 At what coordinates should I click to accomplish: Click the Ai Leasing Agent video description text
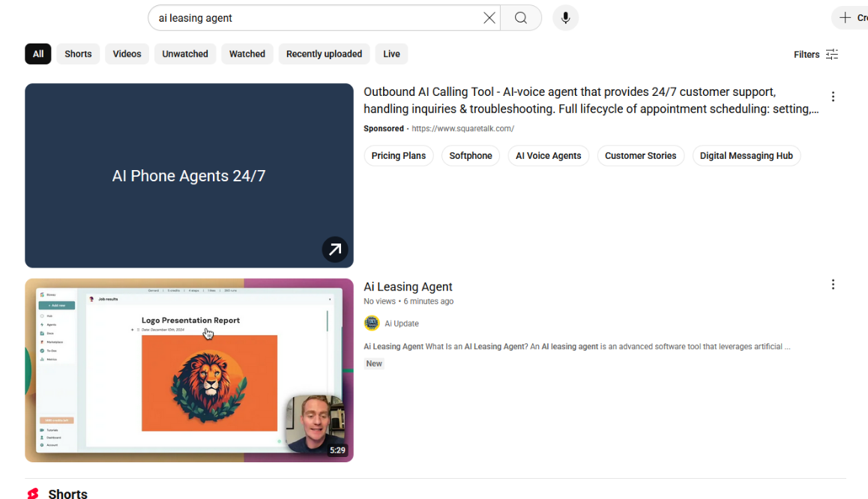pos(577,346)
